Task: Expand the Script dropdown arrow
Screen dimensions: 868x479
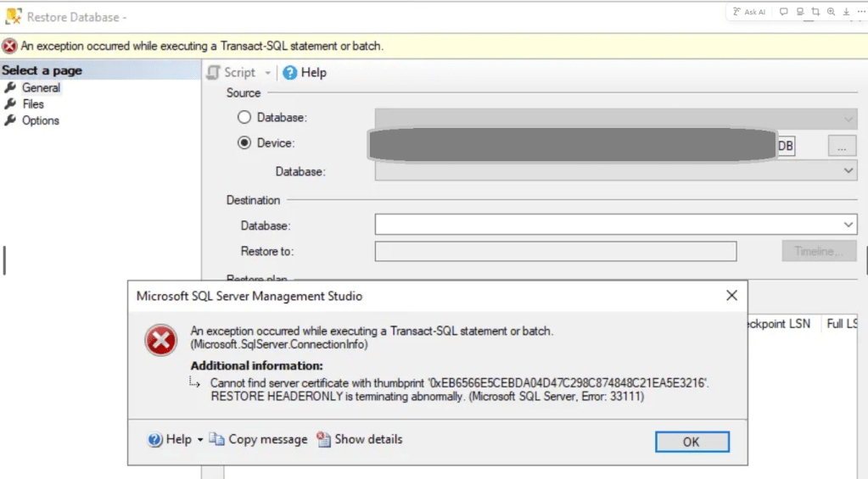Action: point(268,74)
